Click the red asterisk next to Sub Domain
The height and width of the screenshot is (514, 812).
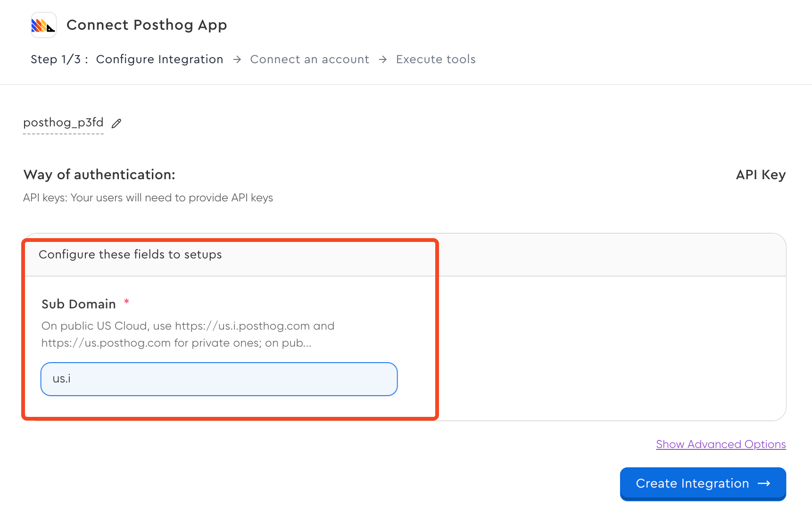tap(126, 303)
